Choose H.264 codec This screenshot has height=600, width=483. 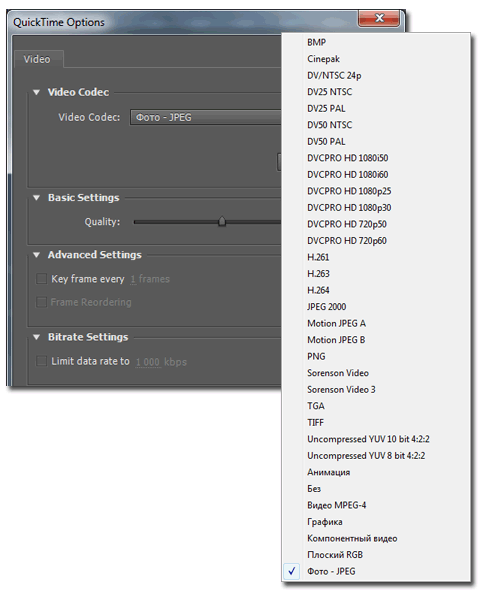[x=376, y=290]
